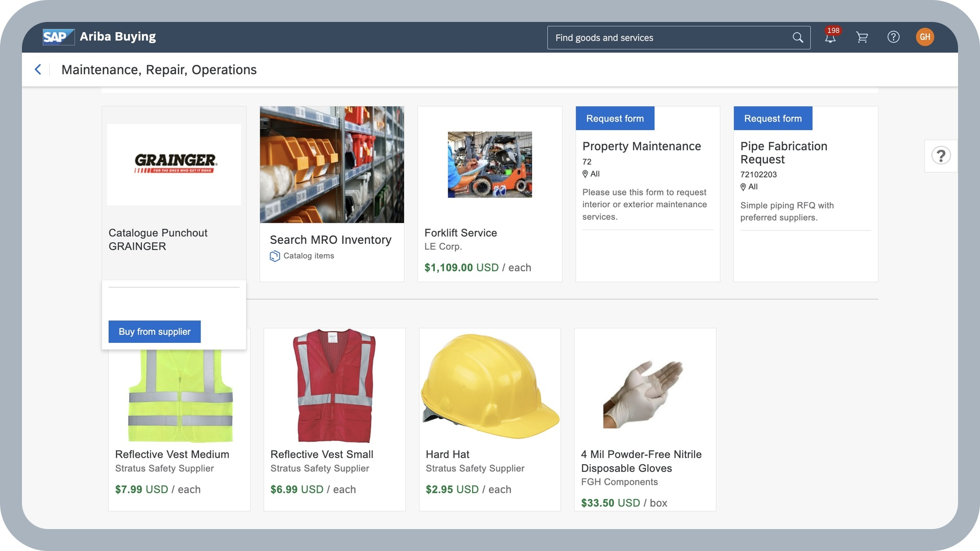
Task: Click Request form on Property Maintenance
Action: tap(615, 118)
